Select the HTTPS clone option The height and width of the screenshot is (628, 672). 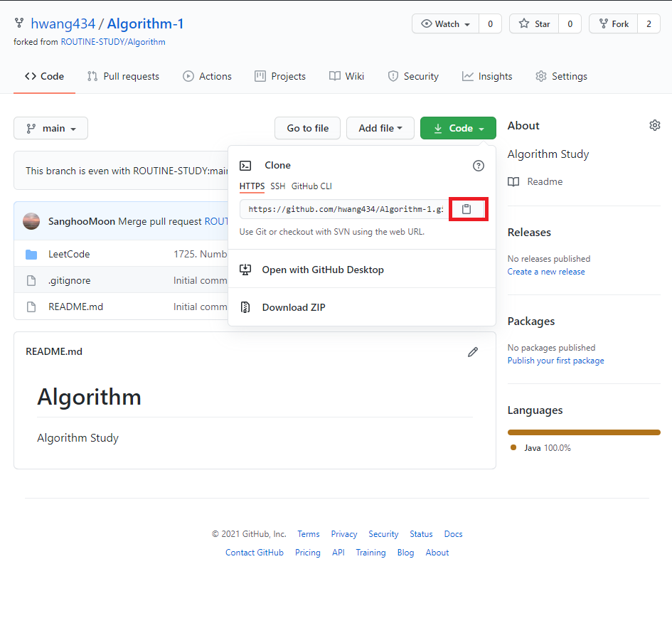pyautogui.click(x=252, y=186)
